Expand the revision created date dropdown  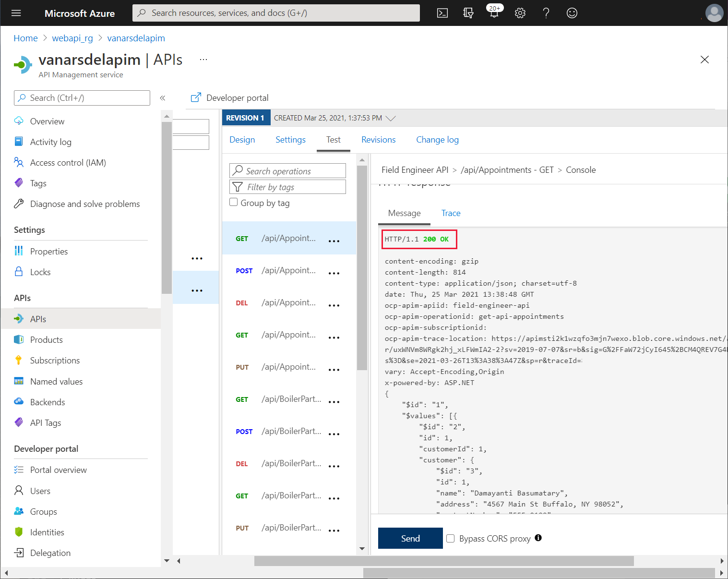click(391, 118)
